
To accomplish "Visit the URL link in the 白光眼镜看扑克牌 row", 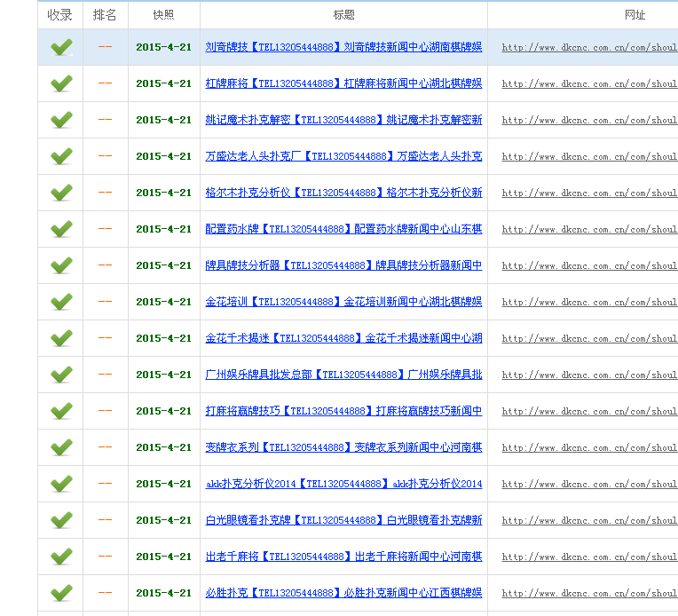I will coord(589,520).
